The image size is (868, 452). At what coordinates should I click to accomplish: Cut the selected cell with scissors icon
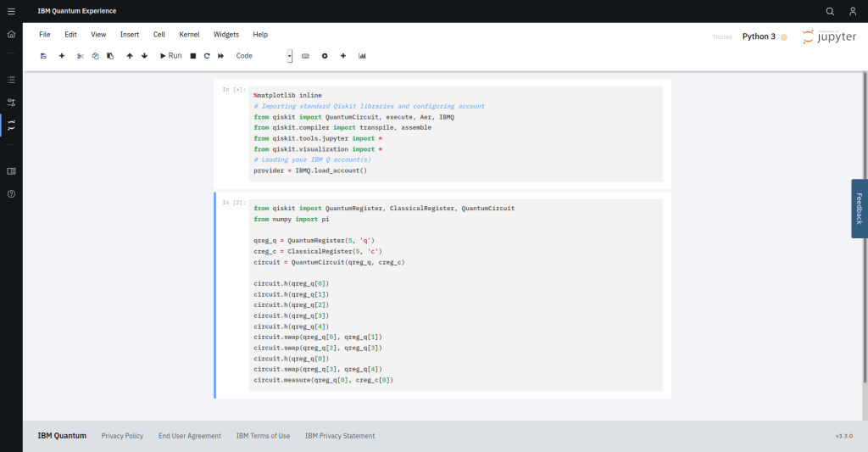pos(81,56)
